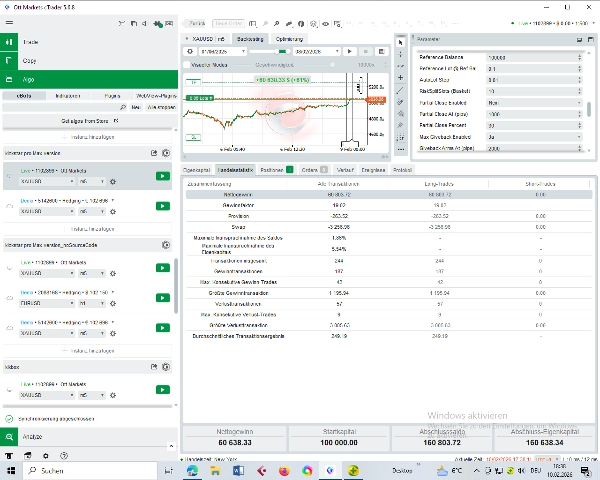
Task: Click Get algos from Store
Action: coord(89,121)
